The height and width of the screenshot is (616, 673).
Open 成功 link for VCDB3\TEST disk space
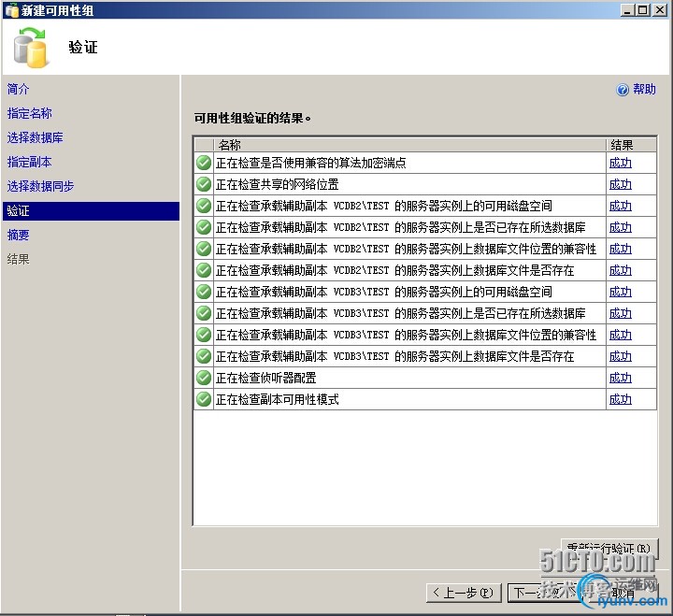tap(621, 292)
